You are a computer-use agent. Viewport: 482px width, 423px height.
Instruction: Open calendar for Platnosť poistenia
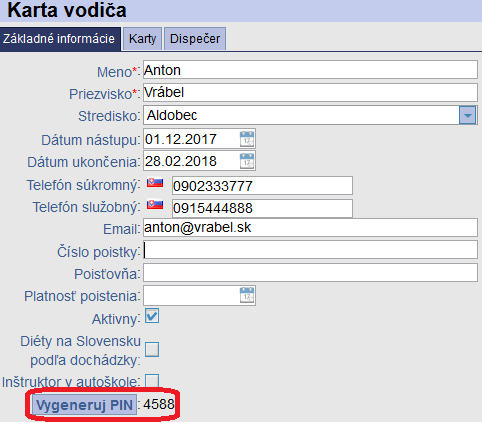coord(247,295)
